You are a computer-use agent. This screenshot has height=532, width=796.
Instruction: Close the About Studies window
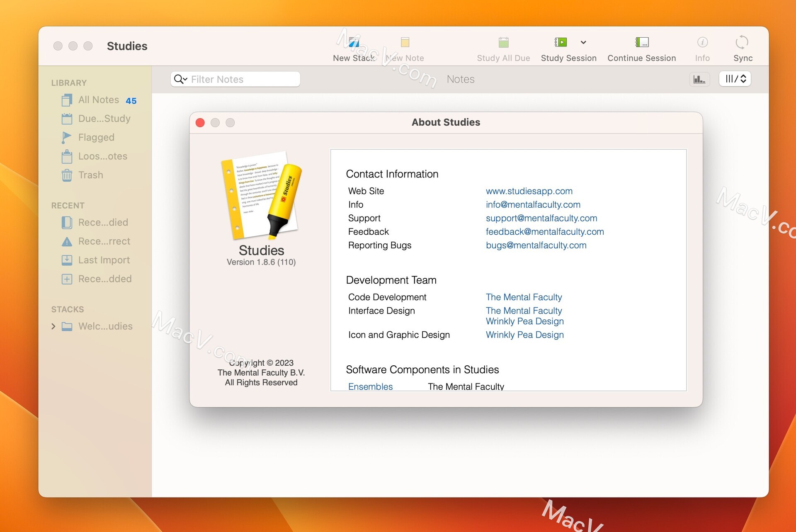coord(200,123)
